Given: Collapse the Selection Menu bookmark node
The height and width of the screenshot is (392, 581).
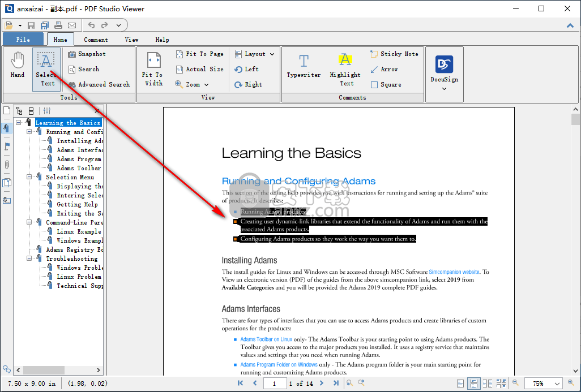Looking at the screenshot, I should coord(29,177).
